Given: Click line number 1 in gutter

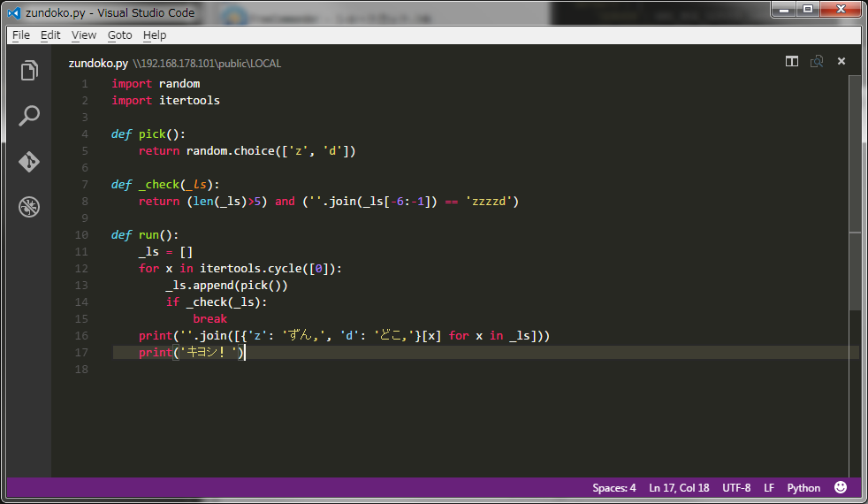Looking at the screenshot, I should tap(85, 84).
